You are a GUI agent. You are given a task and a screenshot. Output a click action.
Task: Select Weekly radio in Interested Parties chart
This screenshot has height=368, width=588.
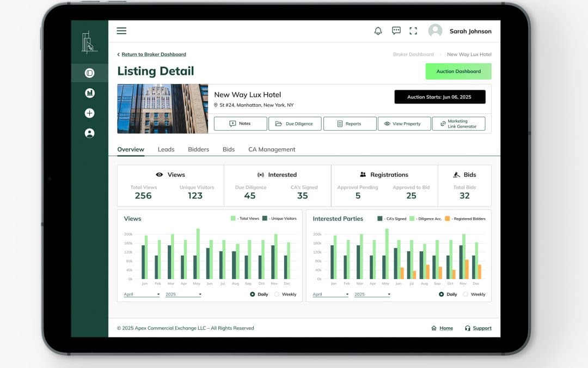pyautogui.click(x=465, y=294)
